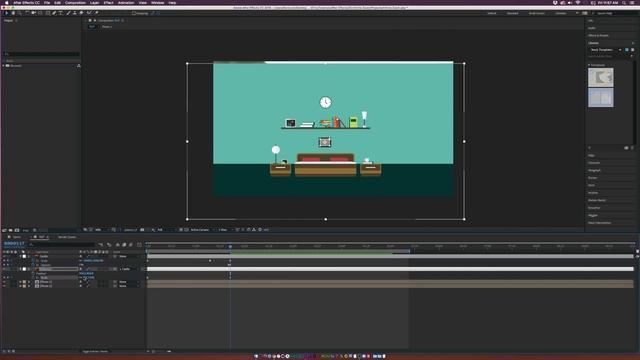The image size is (640, 360).
Task: Click the first layer's label color swatch
Action: (24, 256)
